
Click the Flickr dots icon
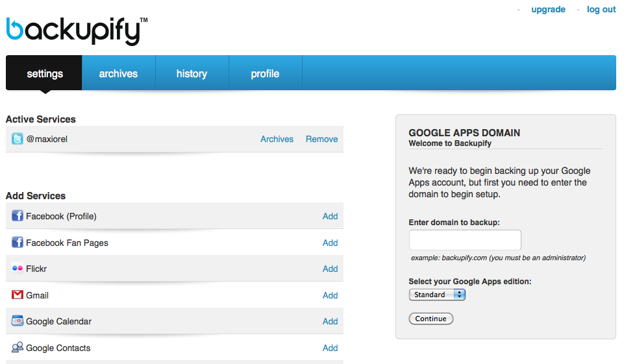click(x=17, y=268)
